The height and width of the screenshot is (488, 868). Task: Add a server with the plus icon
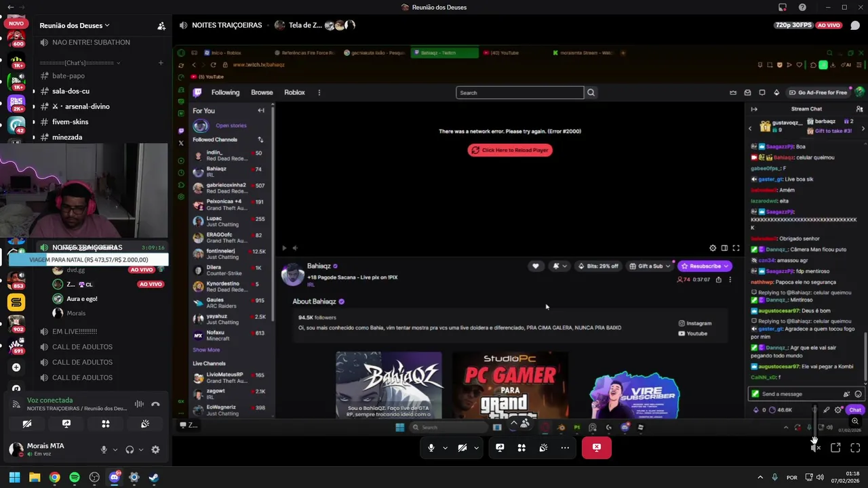[x=16, y=367]
